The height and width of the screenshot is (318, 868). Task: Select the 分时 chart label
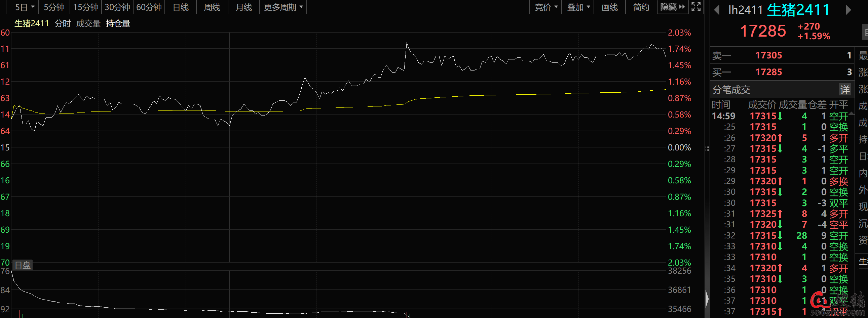(x=63, y=24)
